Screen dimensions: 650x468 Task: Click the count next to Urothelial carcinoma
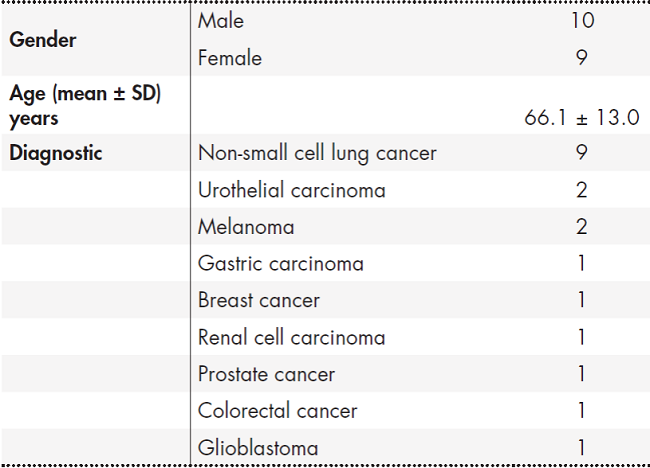pos(581,190)
